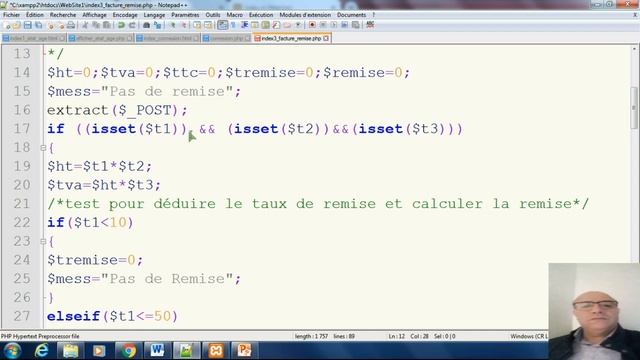Click the Undo green arrow icon
Image resolution: width=640 pixels, height=360 pixels.
point(121,25)
